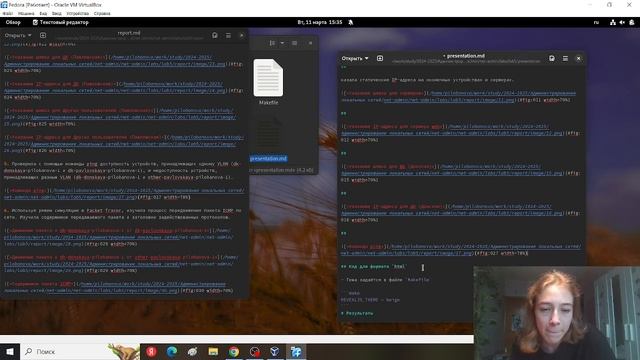
Task: Click the '# Результаты' heading in presentation.md
Action: tap(357, 313)
